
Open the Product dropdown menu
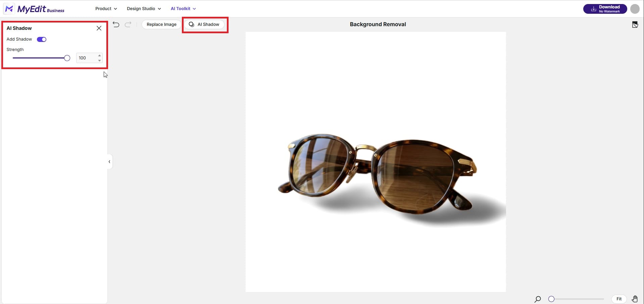tap(106, 8)
